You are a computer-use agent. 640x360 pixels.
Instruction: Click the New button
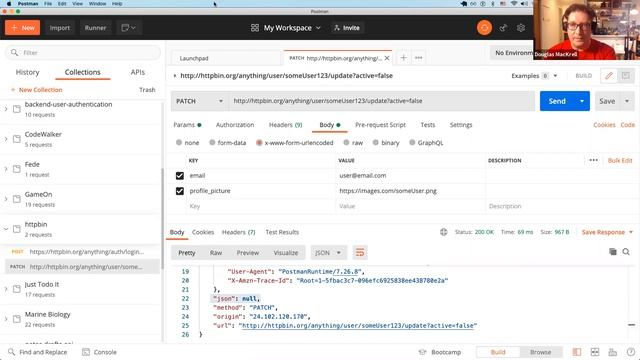pos(22,28)
